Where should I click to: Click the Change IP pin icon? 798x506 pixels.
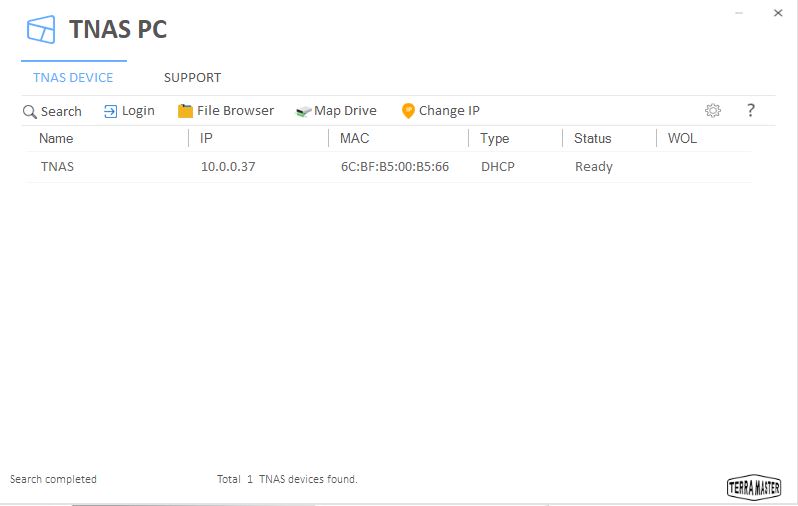click(408, 110)
